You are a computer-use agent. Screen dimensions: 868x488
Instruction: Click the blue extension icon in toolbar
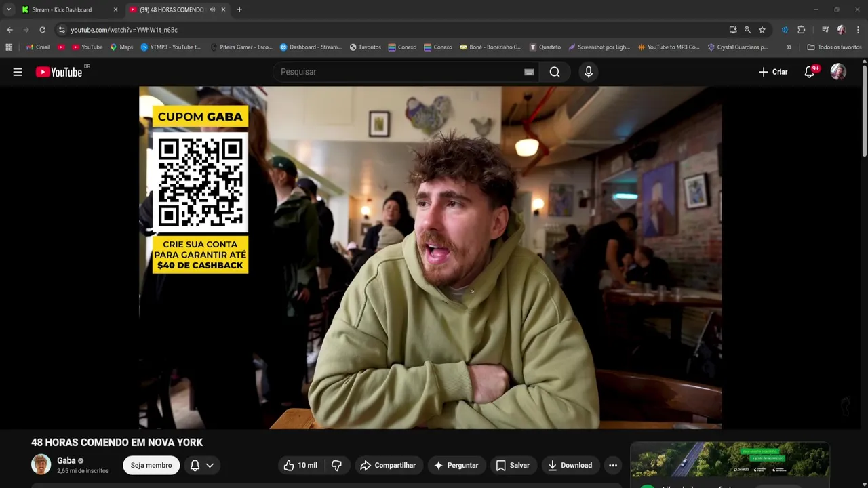click(785, 30)
